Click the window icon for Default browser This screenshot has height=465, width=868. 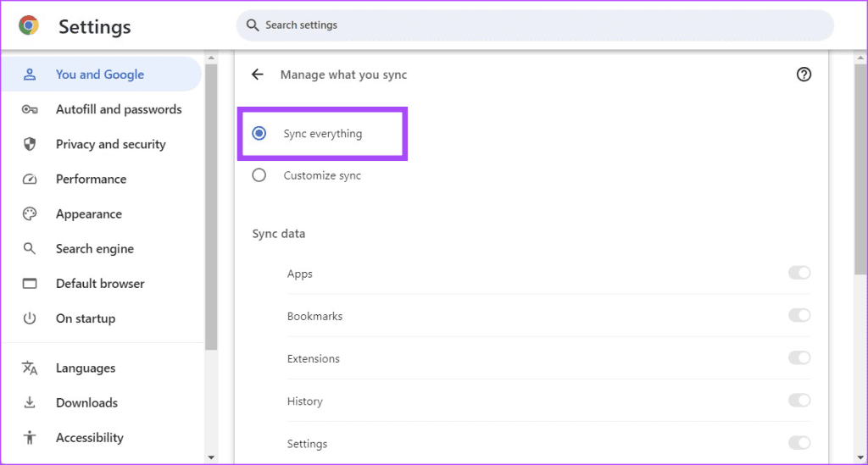pos(30,283)
